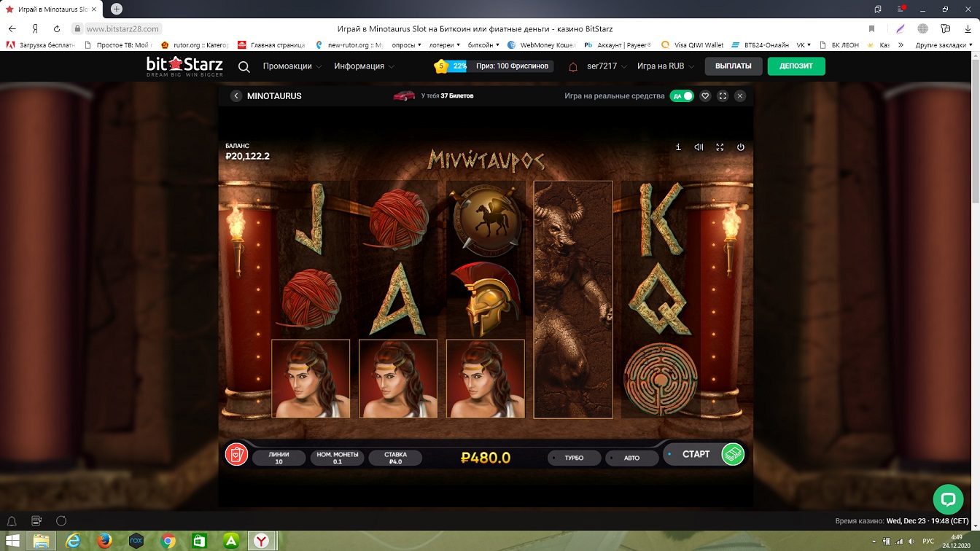The width and height of the screenshot is (980, 551).
Task: Go back in browser navigation
Action: (12, 28)
